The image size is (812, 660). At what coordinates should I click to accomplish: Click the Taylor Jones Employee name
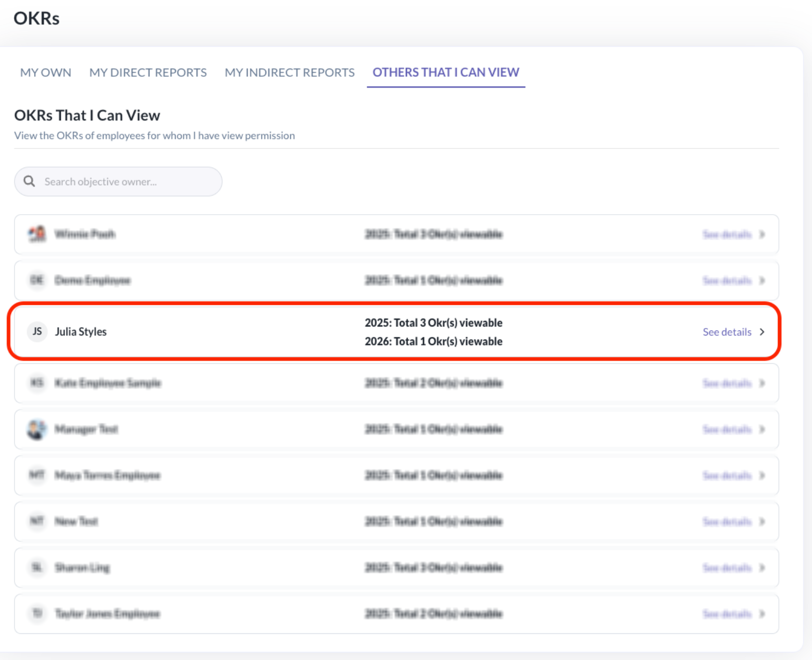tap(107, 614)
